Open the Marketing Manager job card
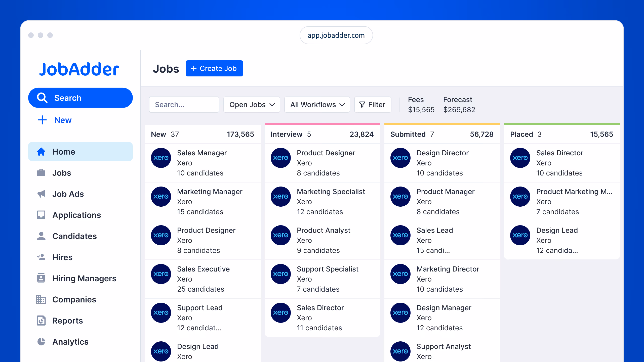The width and height of the screenshot is (644, 362). click(x=203, y=202)
